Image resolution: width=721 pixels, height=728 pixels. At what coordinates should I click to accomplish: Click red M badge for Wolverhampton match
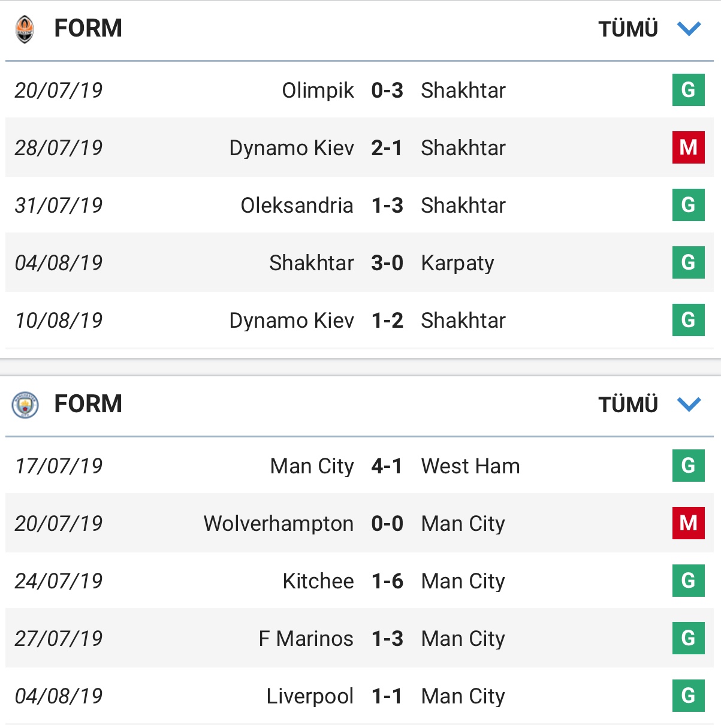coord(688,523)
